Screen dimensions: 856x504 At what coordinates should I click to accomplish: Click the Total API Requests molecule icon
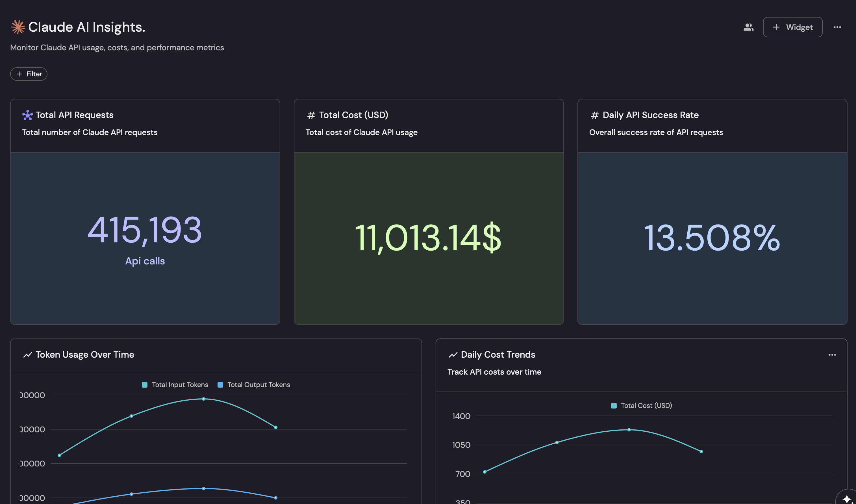[27, 115]
